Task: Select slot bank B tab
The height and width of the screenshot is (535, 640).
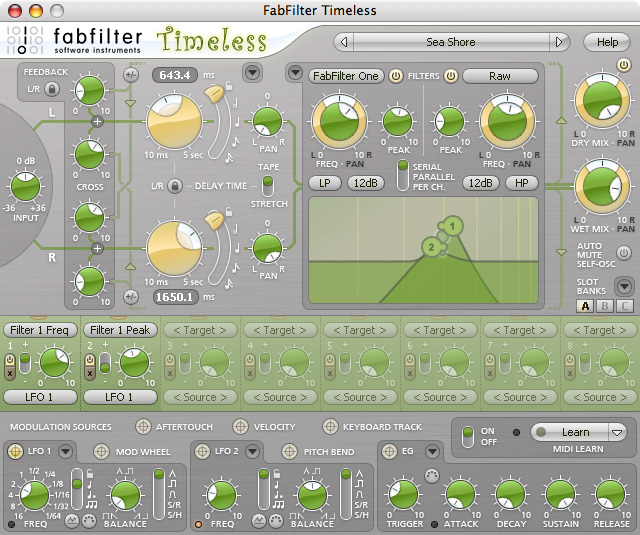Action: (x=605, y=306)
